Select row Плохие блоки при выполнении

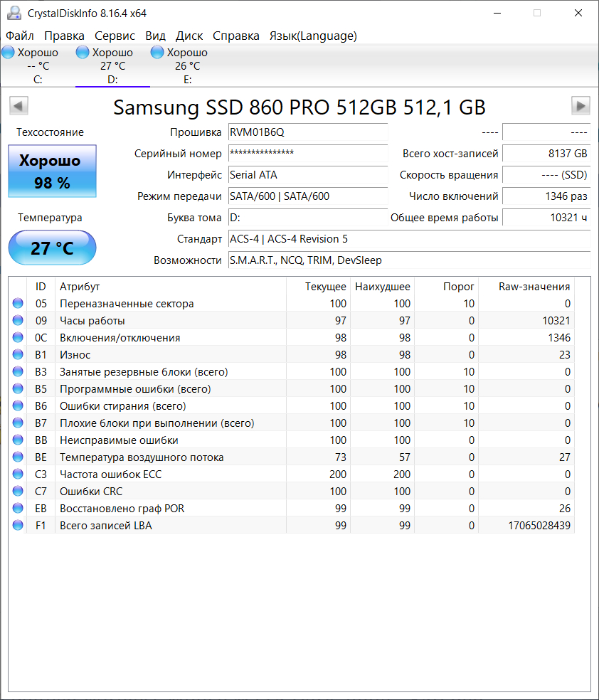point(292,423)
